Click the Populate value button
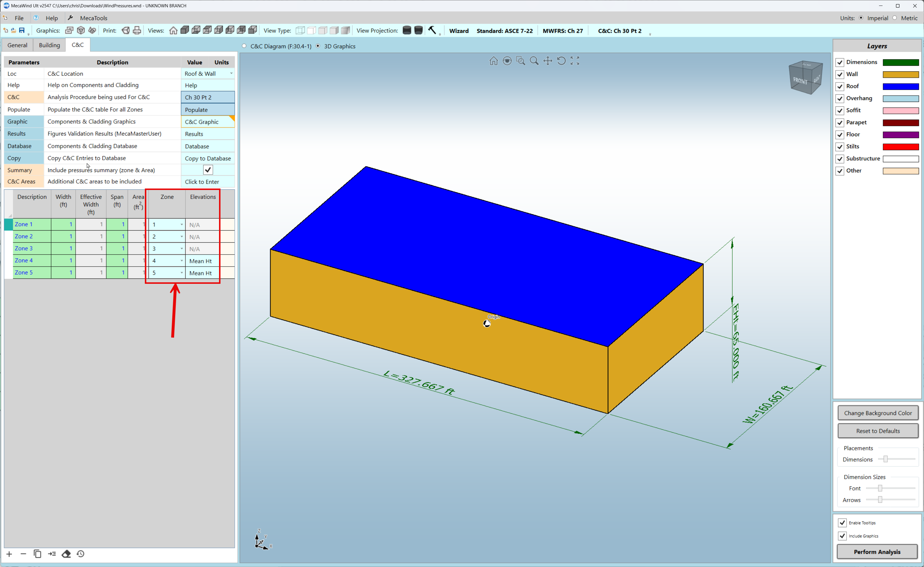Image resolution: width=924 pixels, height=567 pixels. (208, 110)
